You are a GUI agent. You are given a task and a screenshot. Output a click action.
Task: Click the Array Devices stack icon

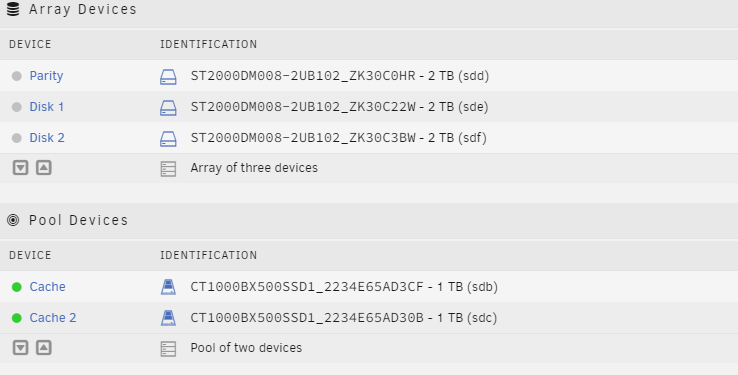[13, 9]
